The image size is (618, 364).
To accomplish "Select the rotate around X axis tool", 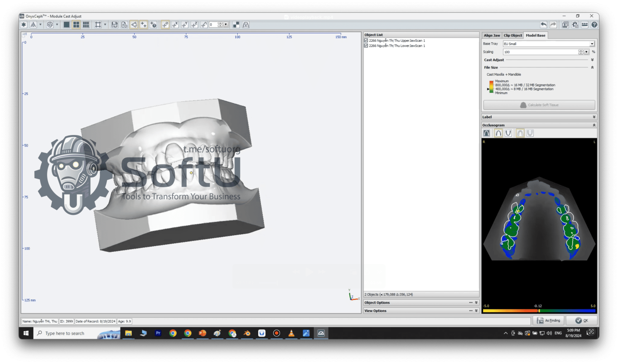I will (175, 25).
